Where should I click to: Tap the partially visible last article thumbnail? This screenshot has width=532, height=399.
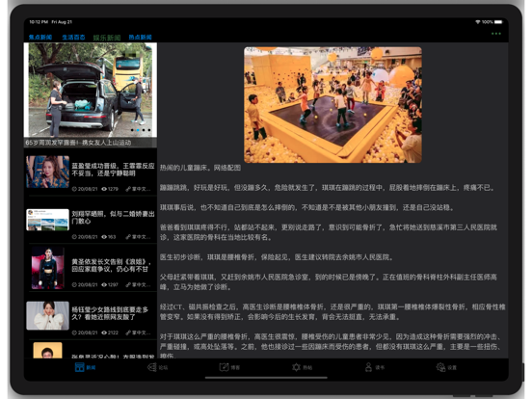(48, 350)
